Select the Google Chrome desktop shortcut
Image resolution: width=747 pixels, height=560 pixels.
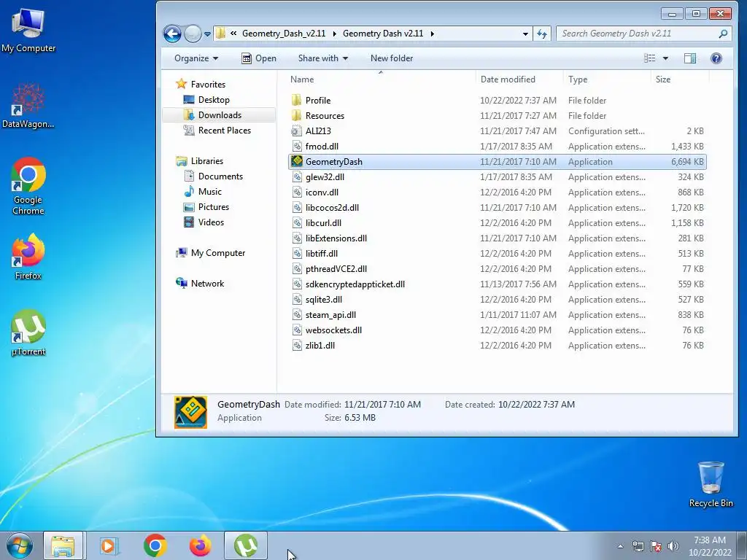(28, 186)
